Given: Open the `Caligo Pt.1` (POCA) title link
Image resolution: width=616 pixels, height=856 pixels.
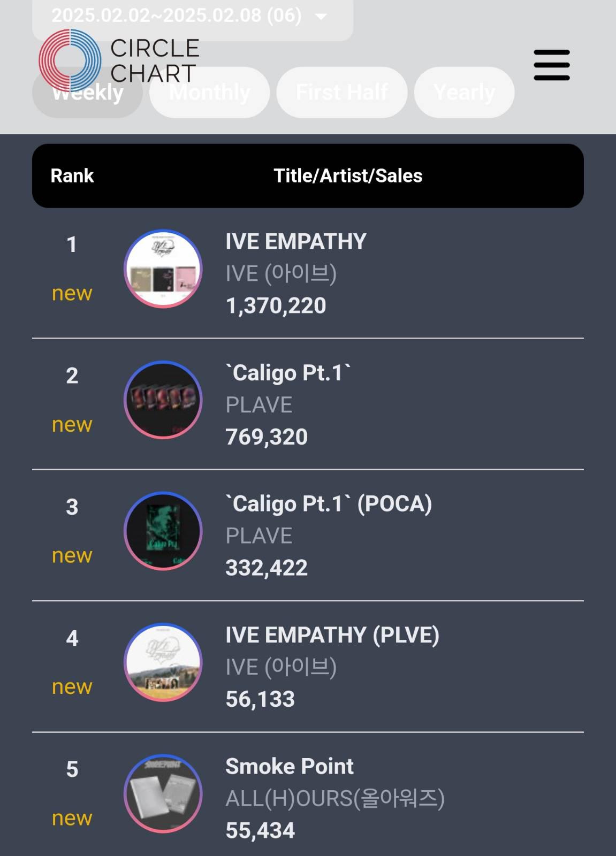Looking at the screenshot, I should [329, 504].
